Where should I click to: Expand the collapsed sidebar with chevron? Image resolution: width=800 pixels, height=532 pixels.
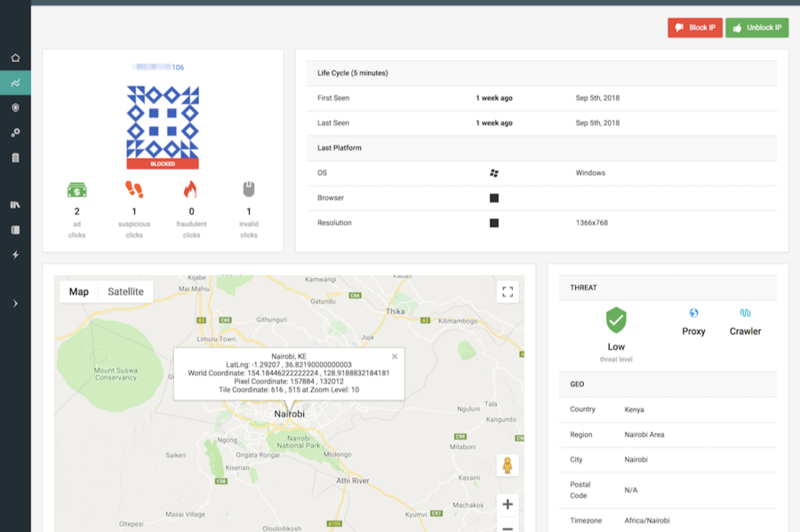click(15, 304)
